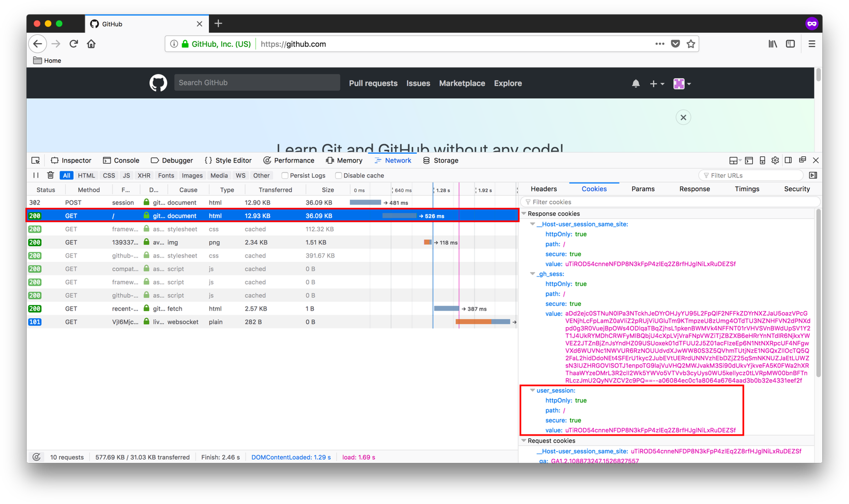View the Timings tab
The image size is (849, 504).
coord(747,189)
